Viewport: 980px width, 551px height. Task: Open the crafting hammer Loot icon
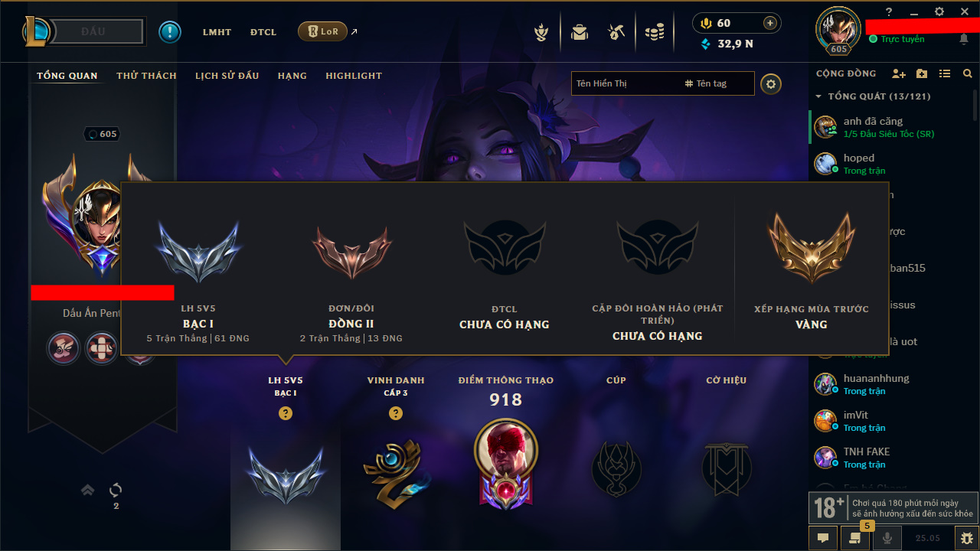tap(616, 32)
